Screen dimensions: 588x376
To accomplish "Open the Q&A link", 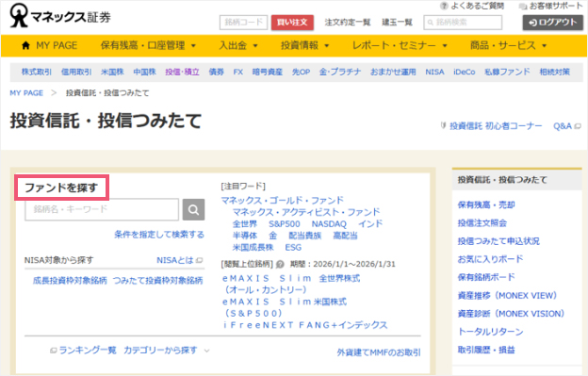I will click(x=563, y=126).
